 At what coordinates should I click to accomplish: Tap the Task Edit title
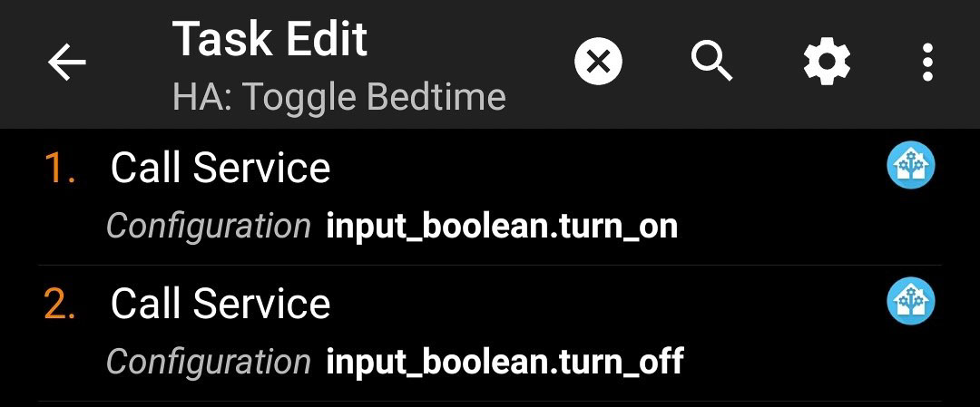coord(269,39)
